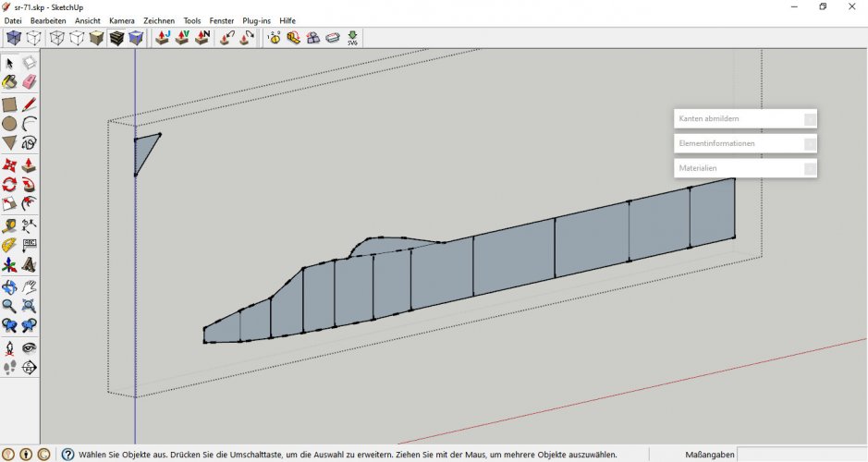Viewport: 868px width, 462px height.
Task: Choose the Push/Pull tool
Action: pyautogui.click(x=29, y=164)
